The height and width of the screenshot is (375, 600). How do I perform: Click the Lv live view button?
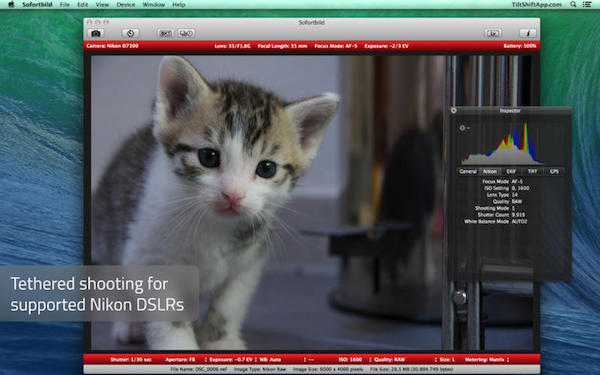point(493,33)
